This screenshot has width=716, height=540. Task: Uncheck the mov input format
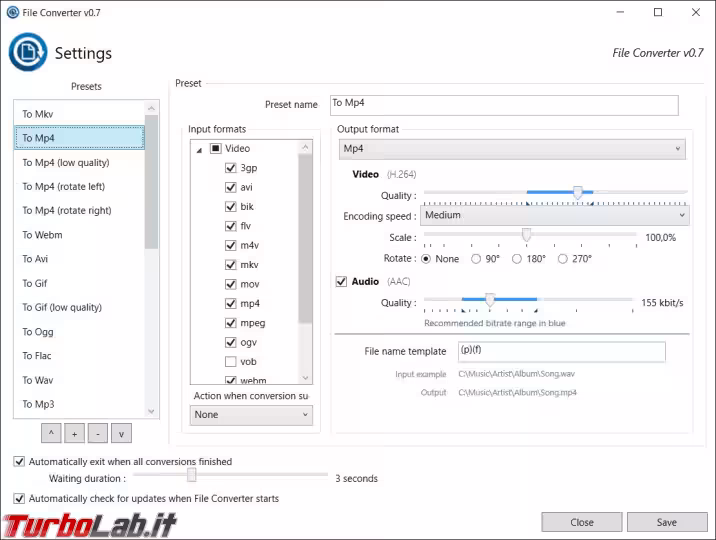(x=231, y=284)
